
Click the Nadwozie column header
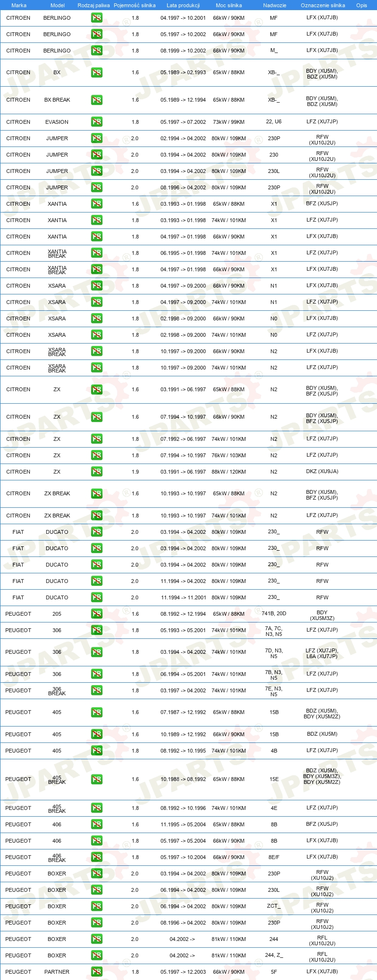click(275, 5)
